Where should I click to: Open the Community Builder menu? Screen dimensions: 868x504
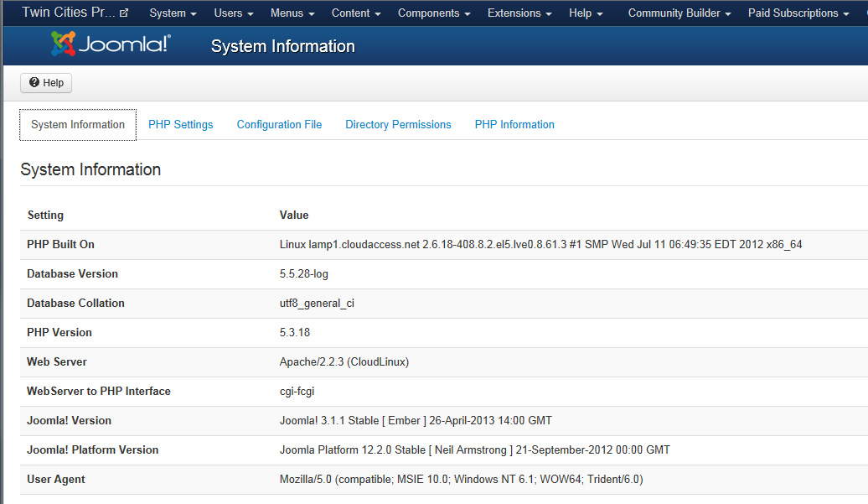tap(679, 13)
